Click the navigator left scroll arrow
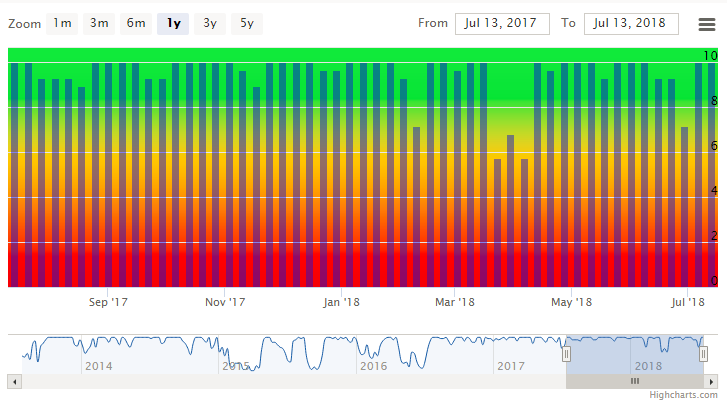The image size is (727, 408). 14,382
